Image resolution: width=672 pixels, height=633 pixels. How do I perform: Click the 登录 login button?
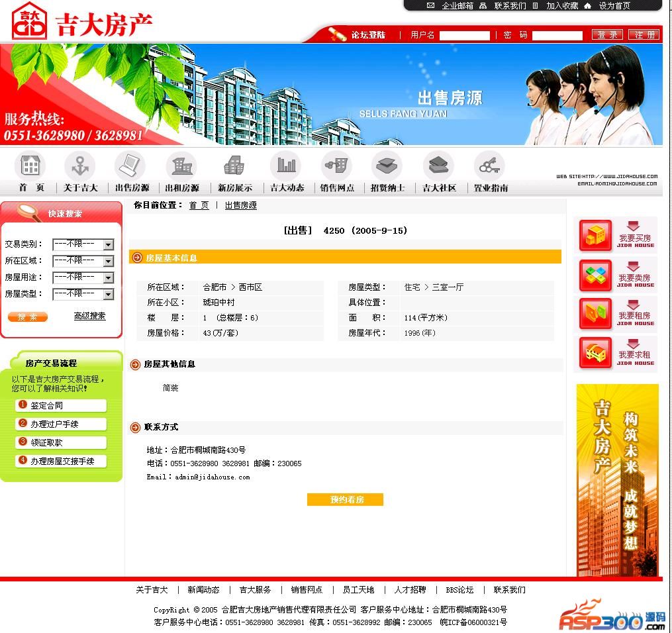(x=607, y=34)
